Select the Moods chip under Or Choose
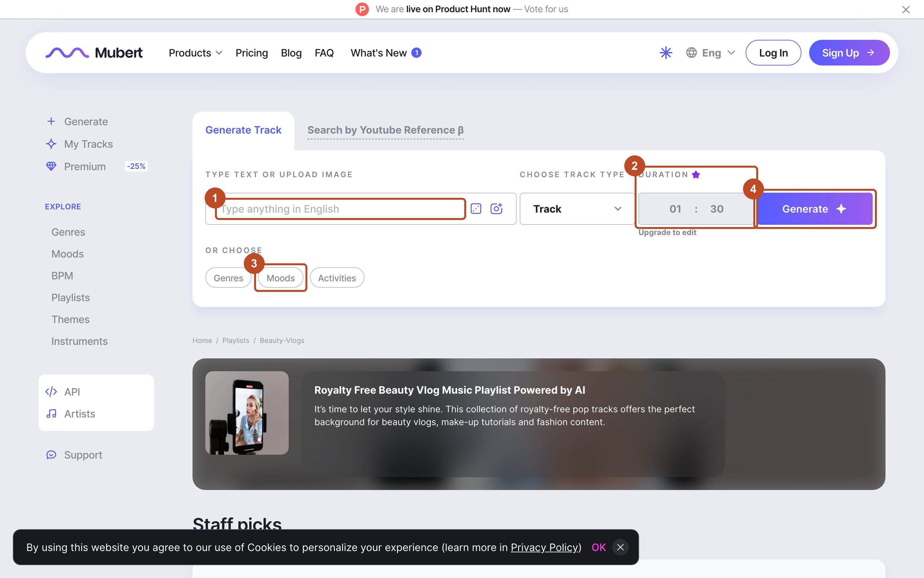 pyautogui.click(x=281, y=278)
